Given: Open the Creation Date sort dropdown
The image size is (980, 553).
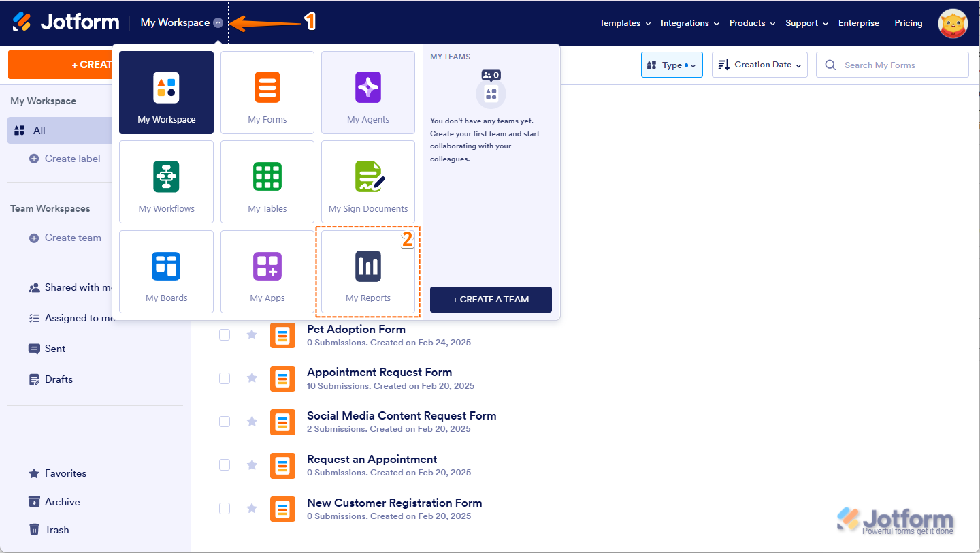Looking at the screenshot, I should 759,65.
